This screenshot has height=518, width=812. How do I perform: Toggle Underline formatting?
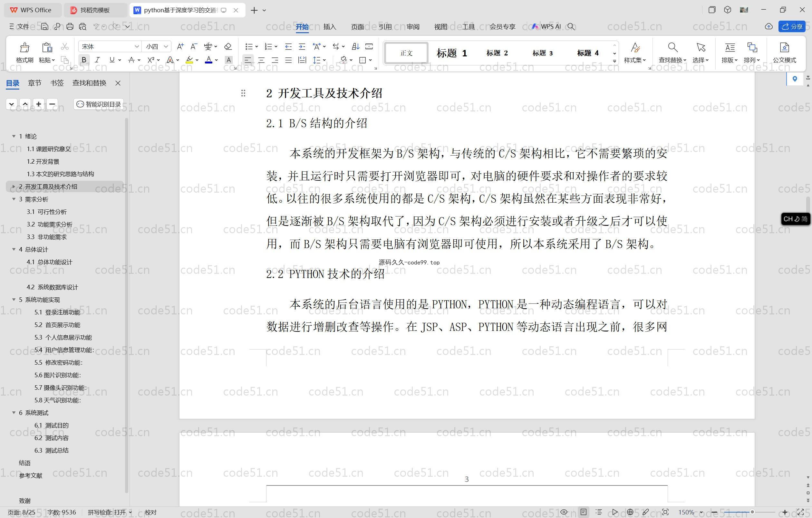[111, 60]
